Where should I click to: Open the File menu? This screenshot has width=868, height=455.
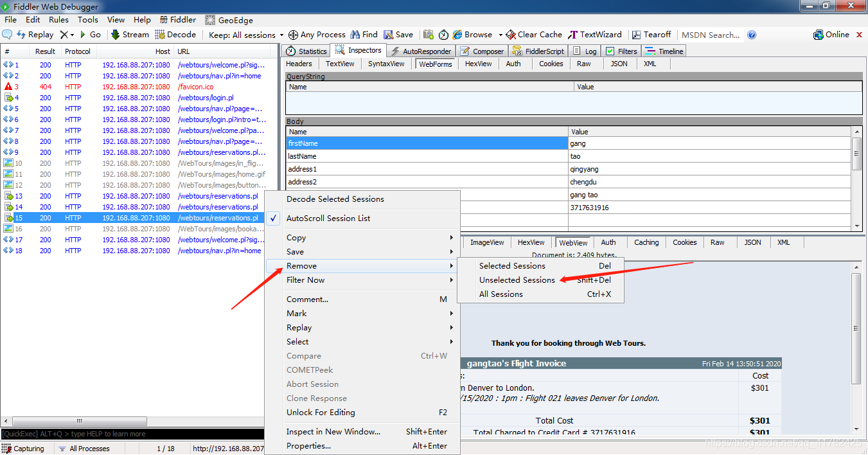click(10, 20)
